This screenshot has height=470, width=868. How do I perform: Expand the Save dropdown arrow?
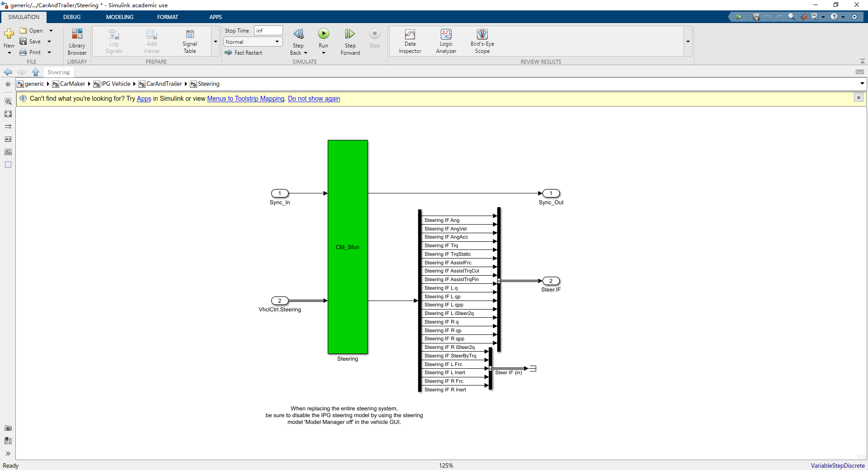(49, 42)
